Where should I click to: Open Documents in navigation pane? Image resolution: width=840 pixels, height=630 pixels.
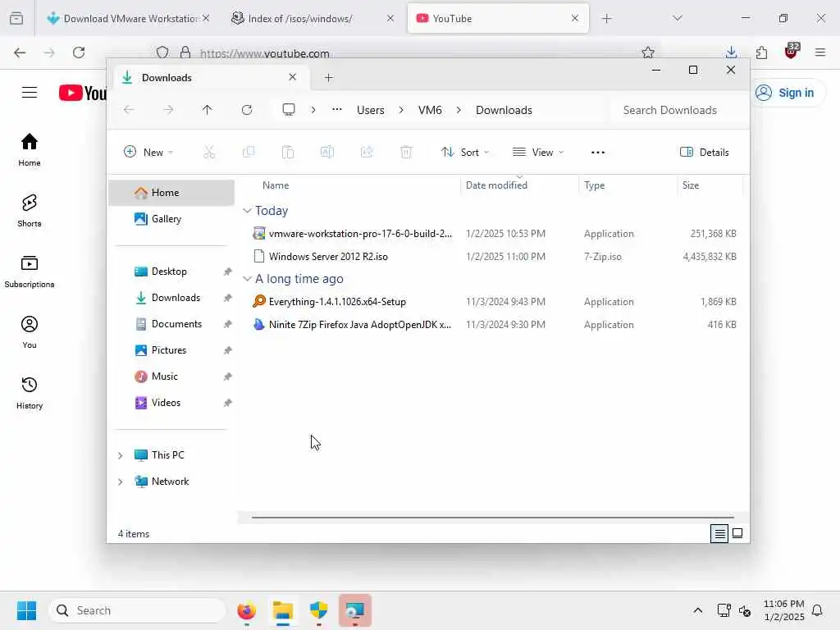[x=171, y=324]
